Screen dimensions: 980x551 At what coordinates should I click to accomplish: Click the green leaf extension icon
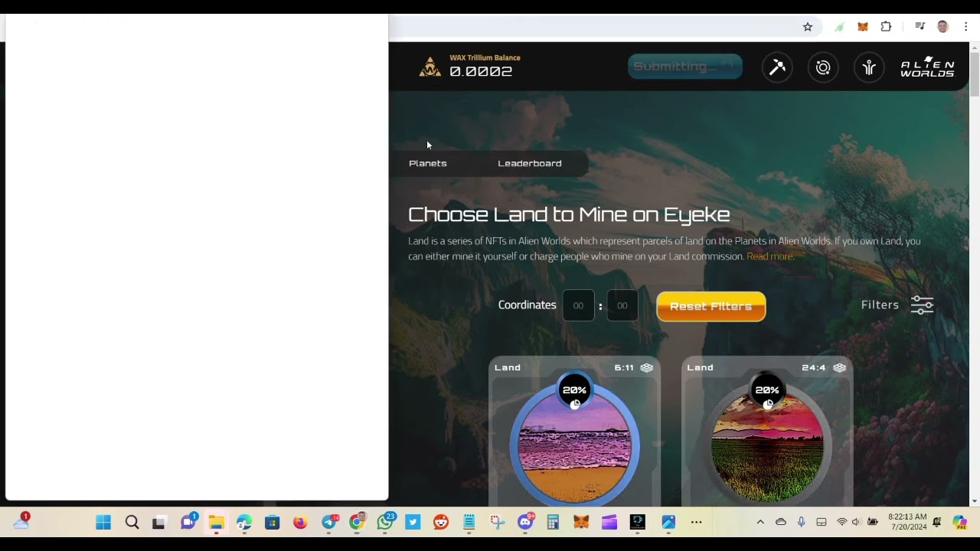839,27
